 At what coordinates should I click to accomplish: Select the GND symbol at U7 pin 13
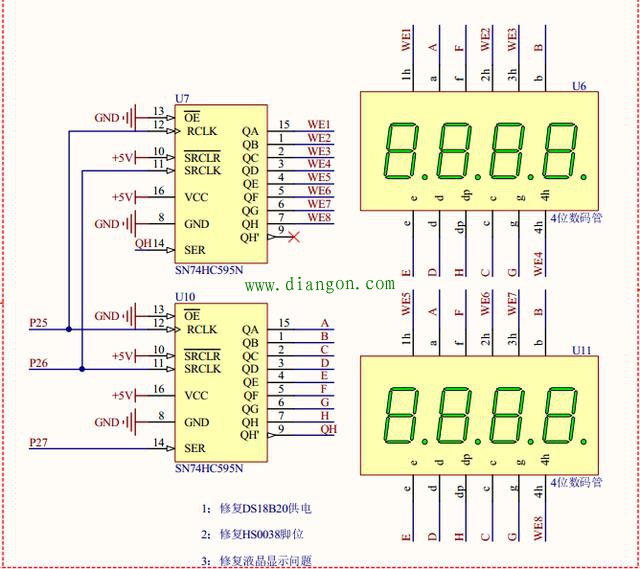[x=131, y=117]
